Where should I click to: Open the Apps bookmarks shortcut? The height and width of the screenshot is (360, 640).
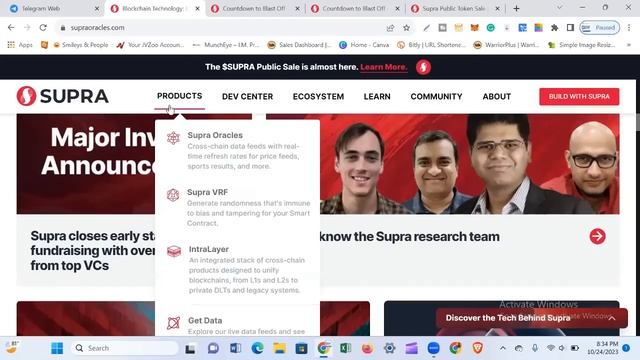coord(20,45)
